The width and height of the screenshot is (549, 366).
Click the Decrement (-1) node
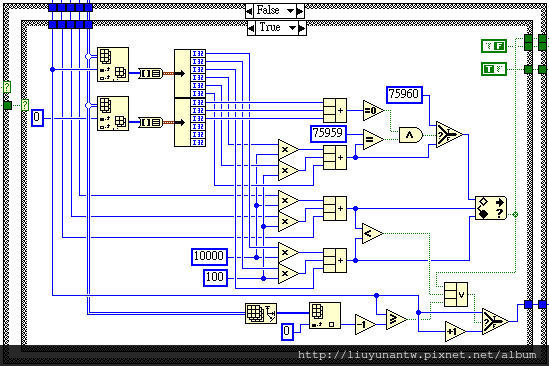click(x=365, y=324)
